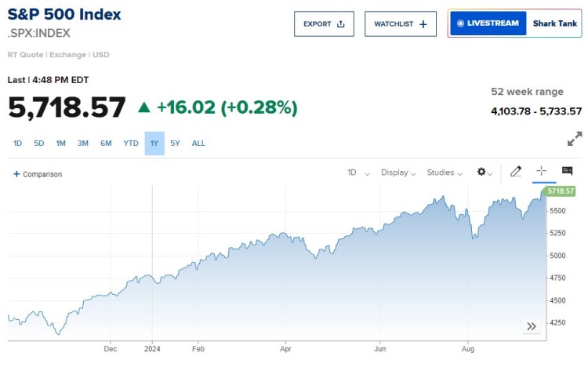
Task: Select the 1M time range
Action: click(60, 144)
